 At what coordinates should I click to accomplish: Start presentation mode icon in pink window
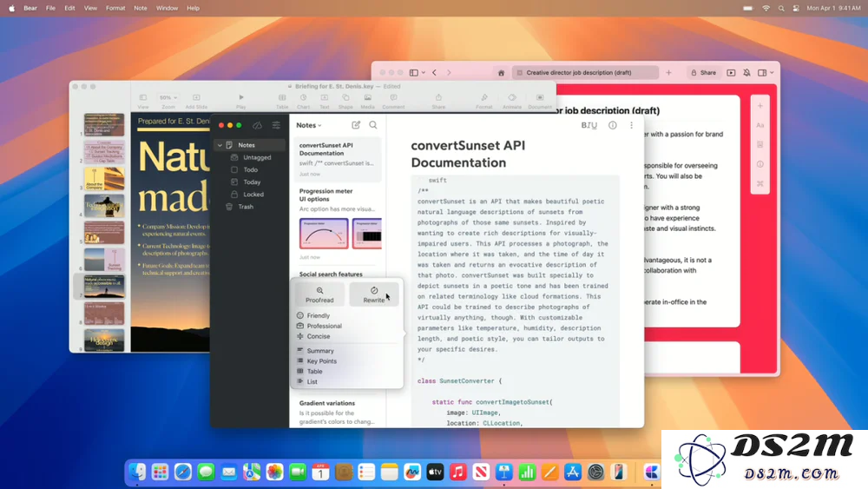coord(731,73)
